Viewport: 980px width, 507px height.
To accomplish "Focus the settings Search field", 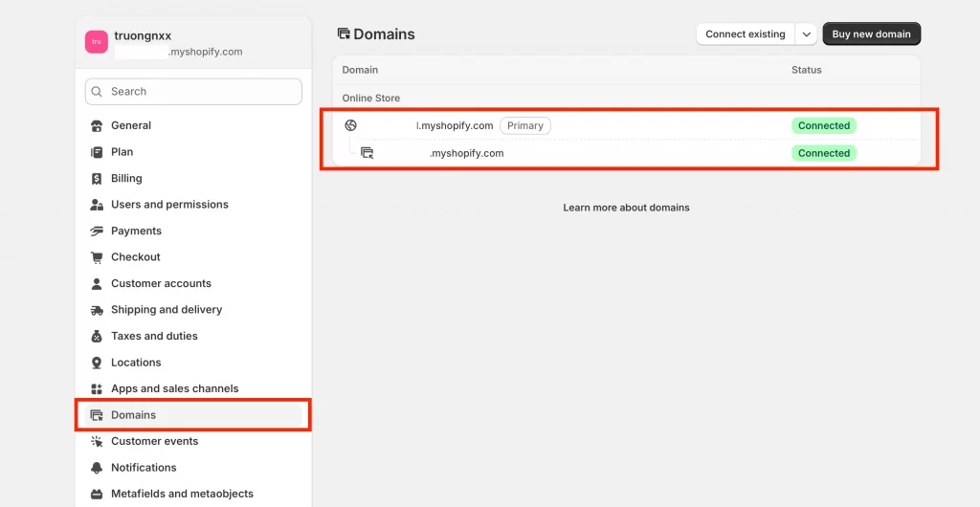I will (193, 92).
